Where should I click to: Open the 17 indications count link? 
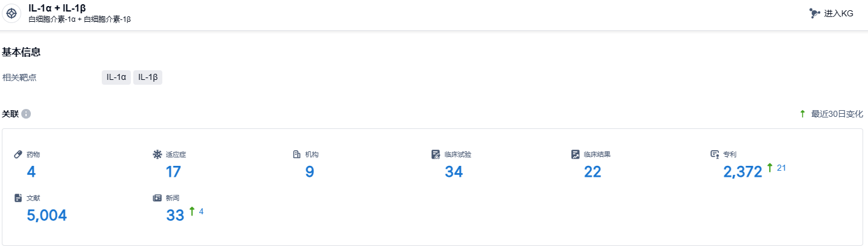click(173, 172)
